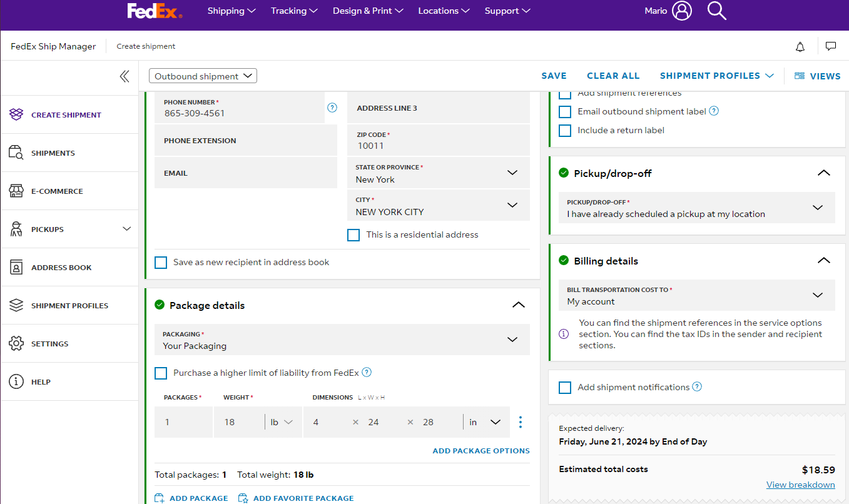Click the FedEx logo
849x504 pixels.
coord(155,11)
